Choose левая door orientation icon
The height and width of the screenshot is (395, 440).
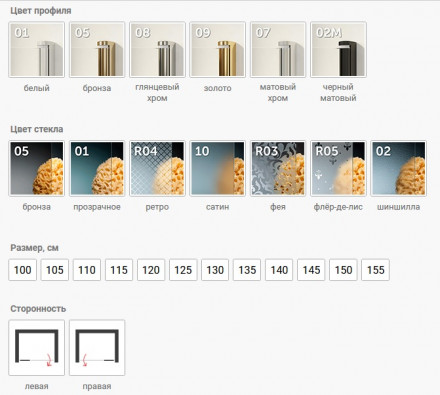point(37,348)
